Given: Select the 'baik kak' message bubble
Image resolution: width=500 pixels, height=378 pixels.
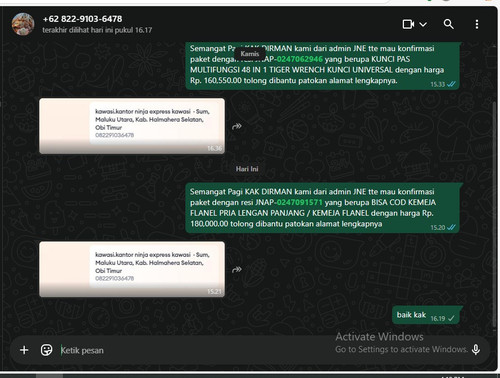Looking at the screenshot, I should pos(427,315).
